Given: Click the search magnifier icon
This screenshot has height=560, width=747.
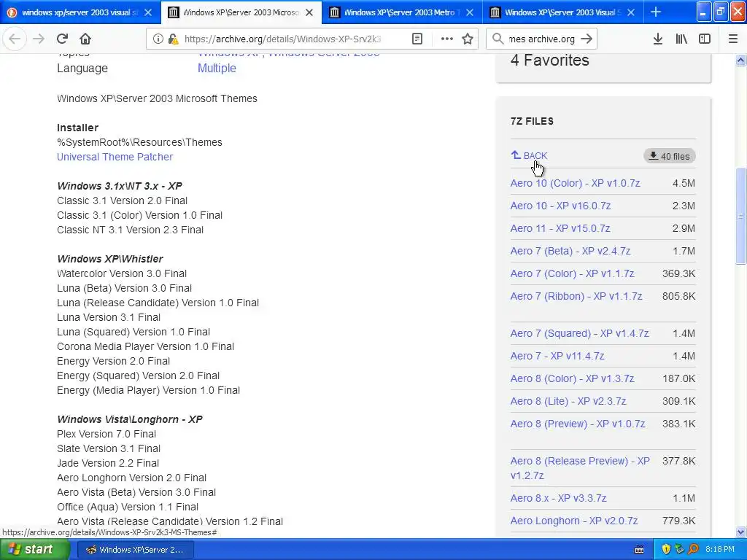Looking at the screenshot, I should tap(498, 39).
